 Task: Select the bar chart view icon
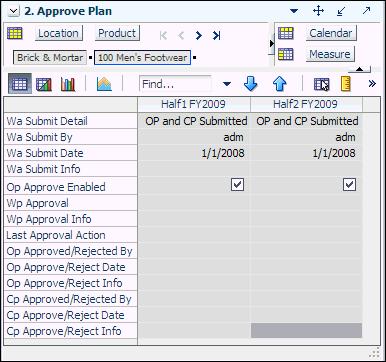[x=68, y=84]
